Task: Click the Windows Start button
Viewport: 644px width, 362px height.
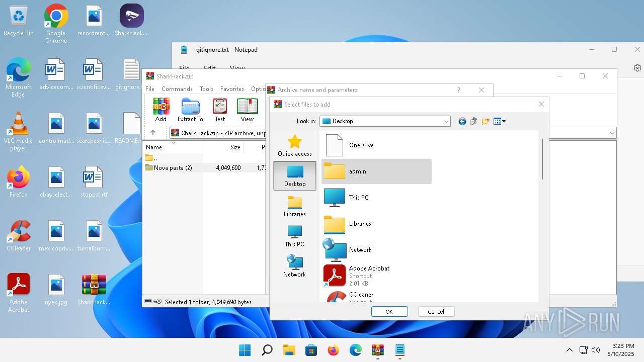Action: [245, 350]
